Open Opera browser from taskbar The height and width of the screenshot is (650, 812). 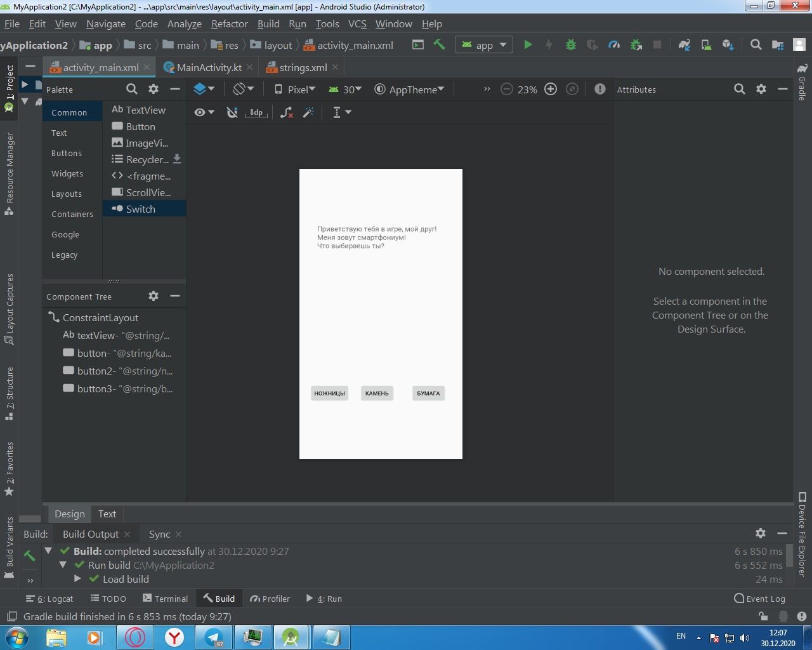135,637
